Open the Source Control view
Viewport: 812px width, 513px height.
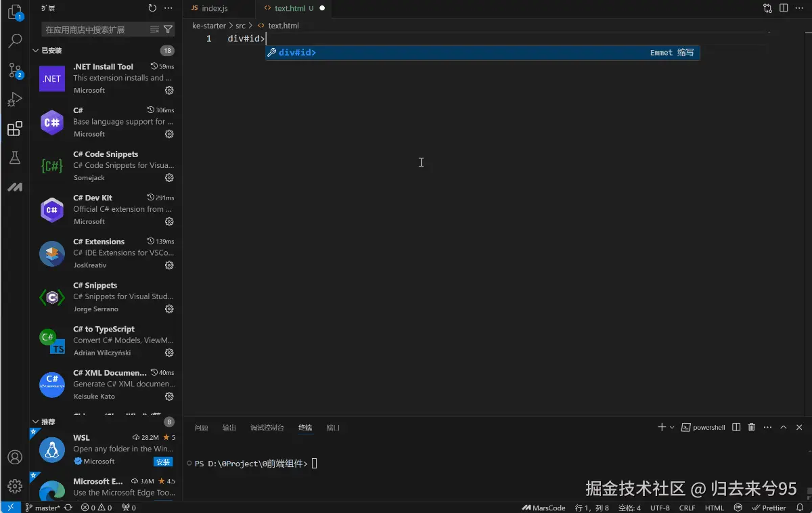[x=15, y=70]
